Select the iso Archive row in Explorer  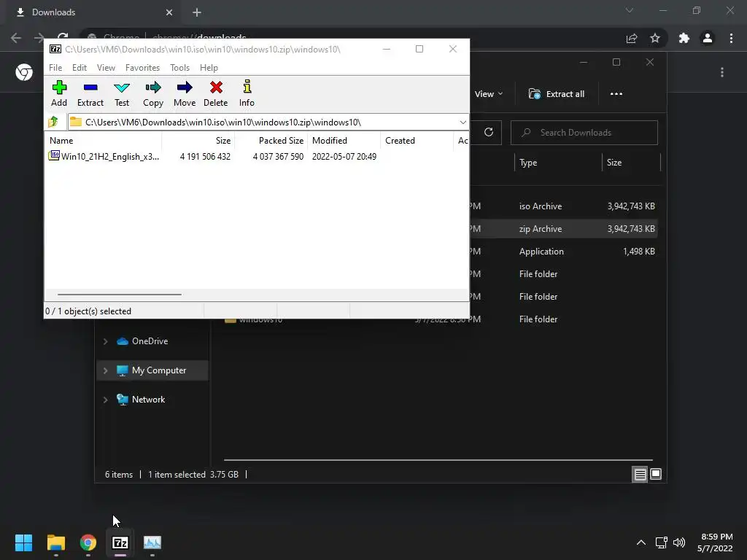(564, 206)
